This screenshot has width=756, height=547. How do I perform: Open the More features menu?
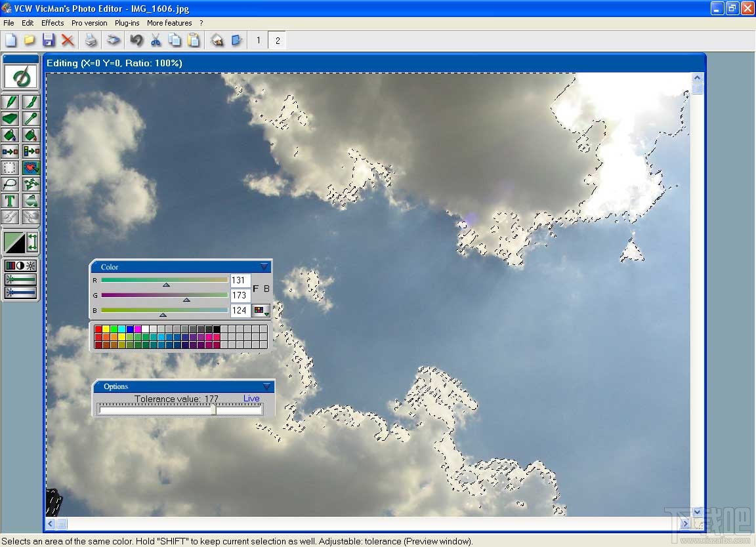[169, 23]
